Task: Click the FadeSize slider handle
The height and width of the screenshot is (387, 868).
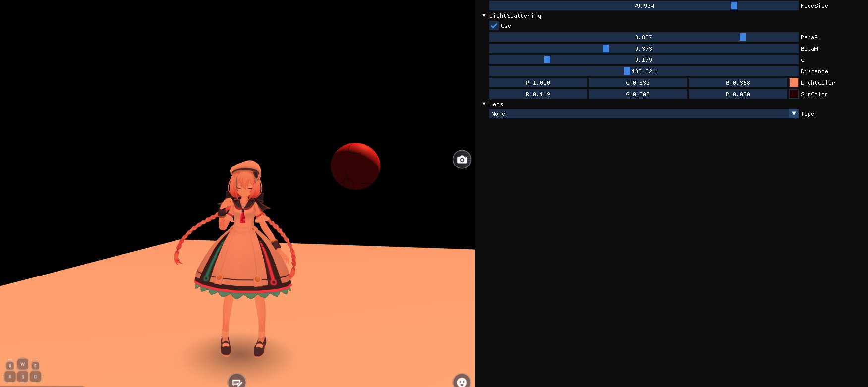Action: coord(734,6)
